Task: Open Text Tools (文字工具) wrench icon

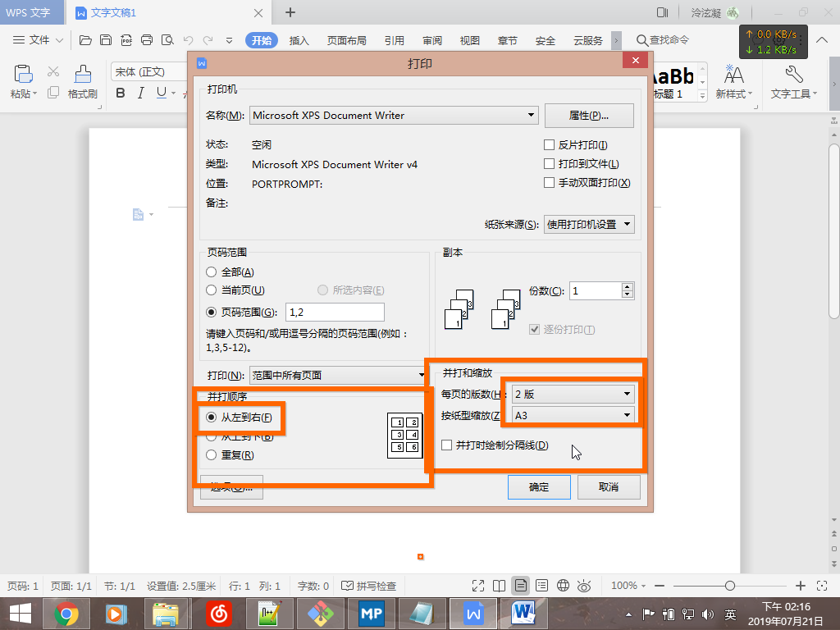Action: pos(794,74)
